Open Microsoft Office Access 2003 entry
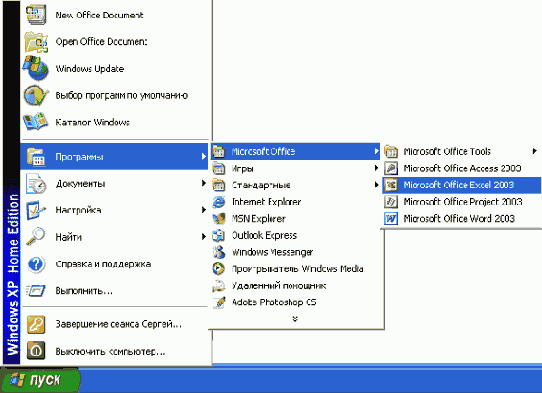This screenshot has width=542, height=393. (461, 168)
